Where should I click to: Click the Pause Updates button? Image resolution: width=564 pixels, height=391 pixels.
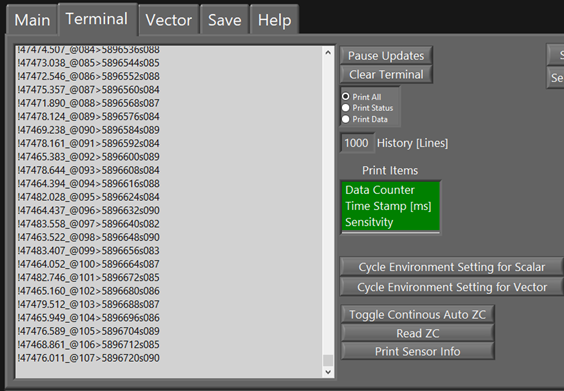click(386, 56)
